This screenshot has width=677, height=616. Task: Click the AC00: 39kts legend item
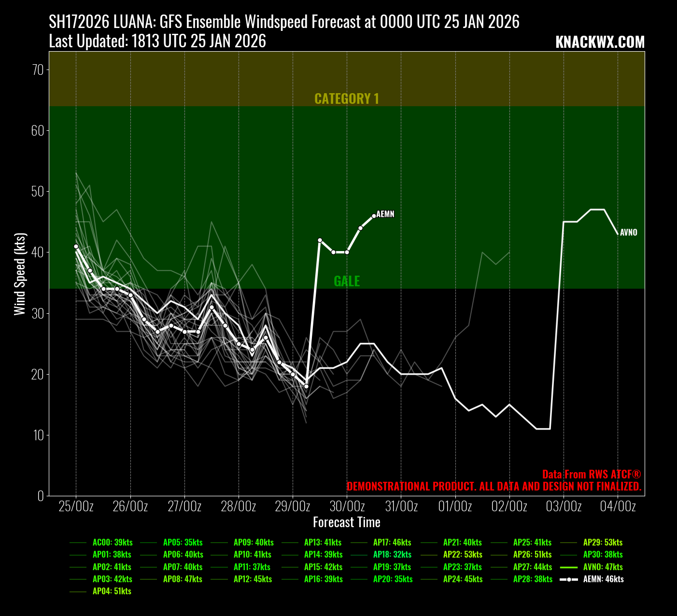click(x=113, y=543)
